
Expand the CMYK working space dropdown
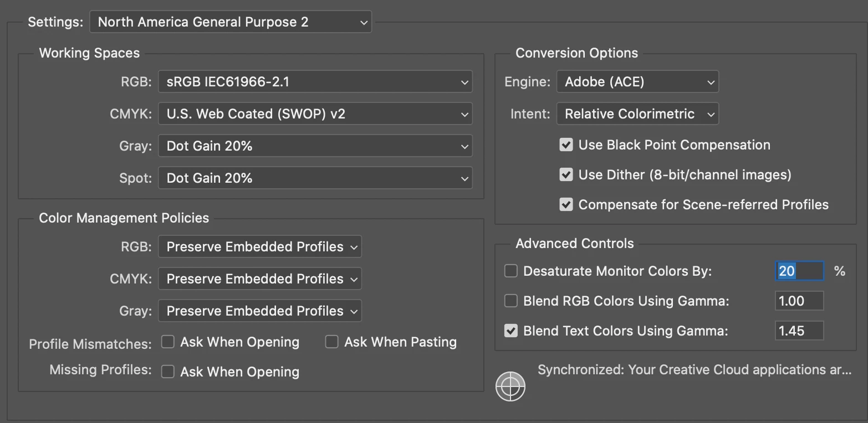pyautogui.click(x=315, y=114)
